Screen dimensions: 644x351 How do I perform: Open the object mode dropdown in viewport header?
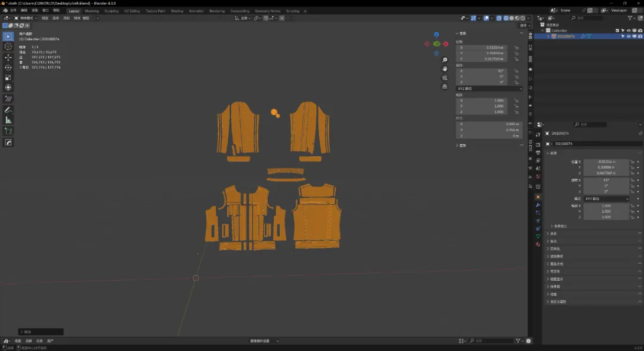(27, 18)
